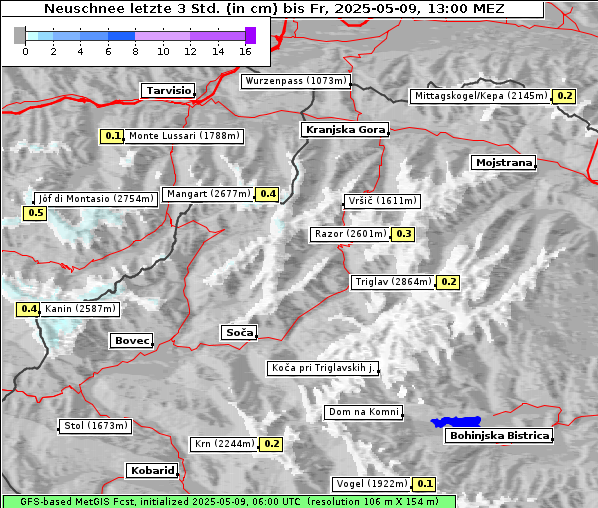Click the blue Lake Bohinj shape
Viewport: 598px width, 508px height.
coord(456,422)
